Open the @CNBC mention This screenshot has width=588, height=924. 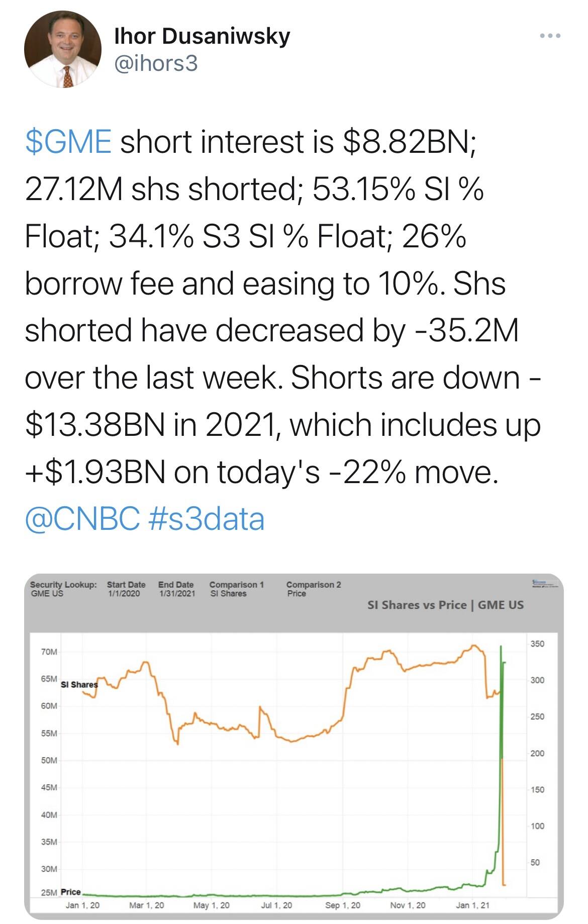pyautogui.click(x=83, y=518)
